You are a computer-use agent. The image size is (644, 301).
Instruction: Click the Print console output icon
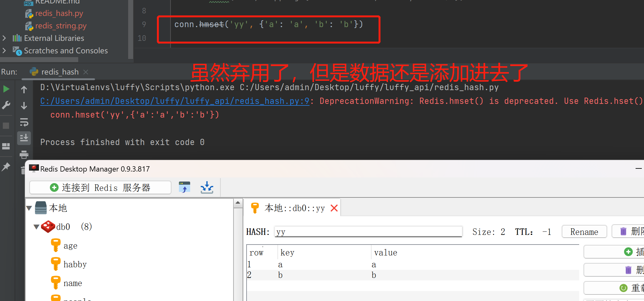point(24,154)
